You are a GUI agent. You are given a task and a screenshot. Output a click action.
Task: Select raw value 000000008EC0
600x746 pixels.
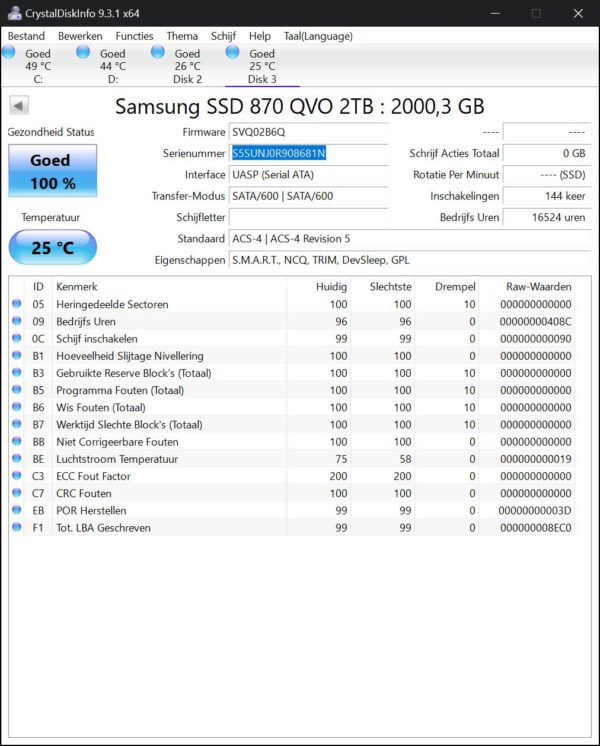click(536, 528)
